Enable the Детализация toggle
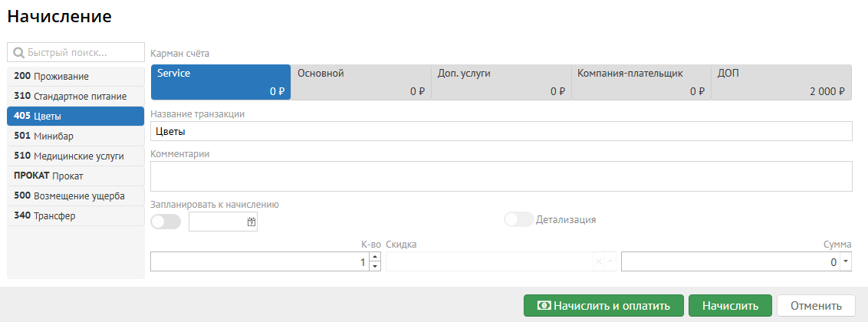The width and height of the screenshot is (868, 322). [x=518, y=219]
